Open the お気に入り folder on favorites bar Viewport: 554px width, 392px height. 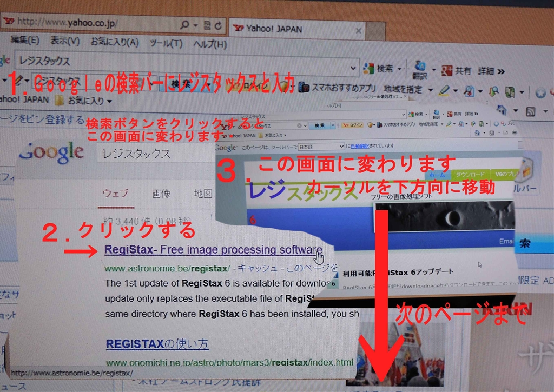[83, 101]
